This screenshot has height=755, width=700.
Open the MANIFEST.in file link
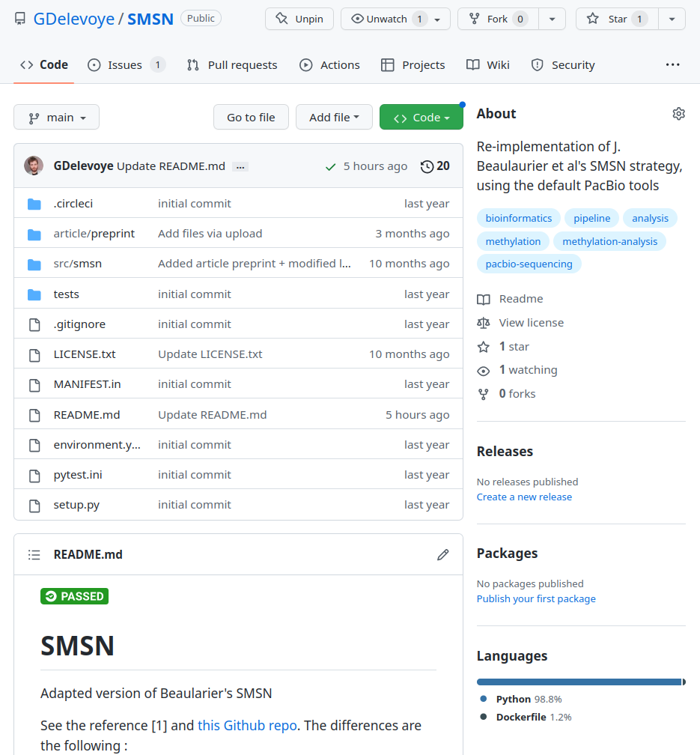(x=87, y=384)
